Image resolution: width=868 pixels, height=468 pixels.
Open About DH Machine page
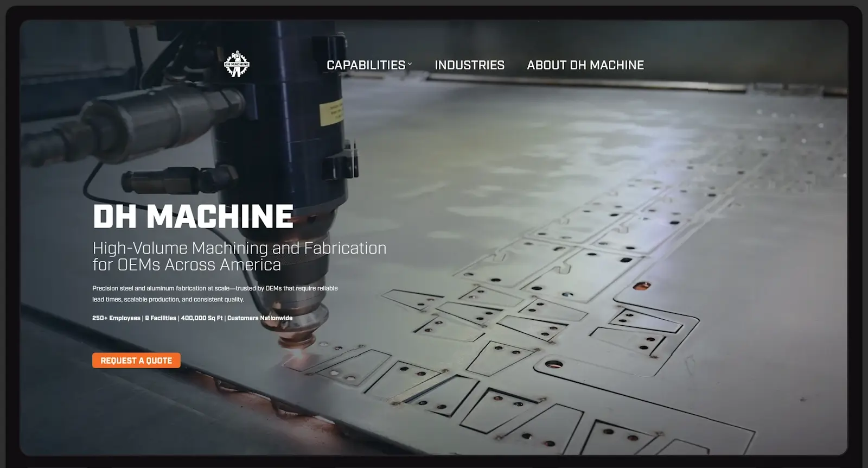(x=585, y=65)
